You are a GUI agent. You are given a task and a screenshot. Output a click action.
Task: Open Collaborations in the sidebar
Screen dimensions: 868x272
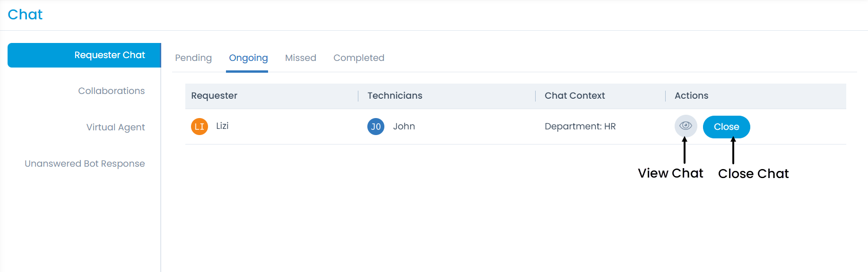[x=112, y=91]
